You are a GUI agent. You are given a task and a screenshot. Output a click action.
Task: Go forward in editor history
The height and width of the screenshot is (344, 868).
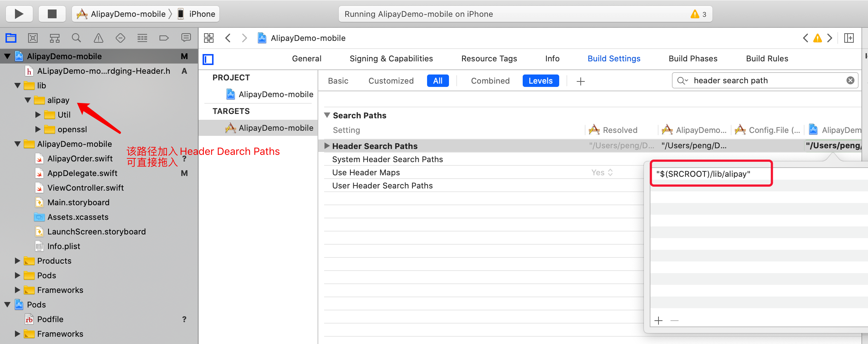244,38
